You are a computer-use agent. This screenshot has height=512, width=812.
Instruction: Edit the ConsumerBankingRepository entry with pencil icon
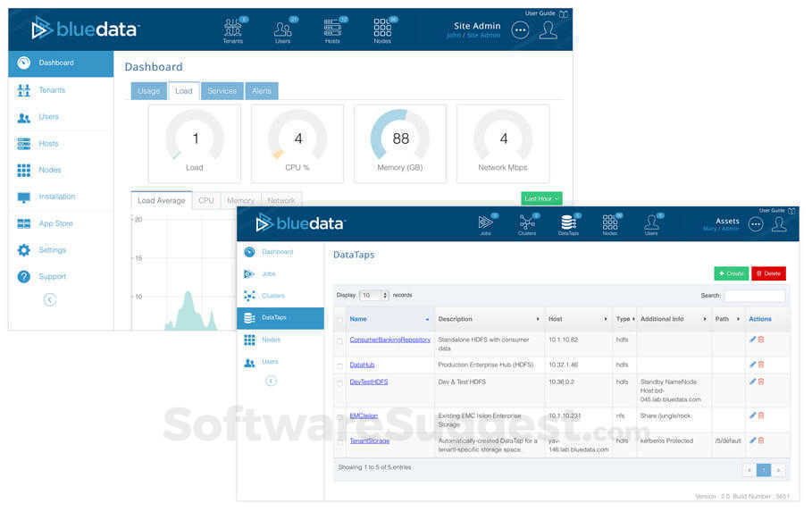752,340
